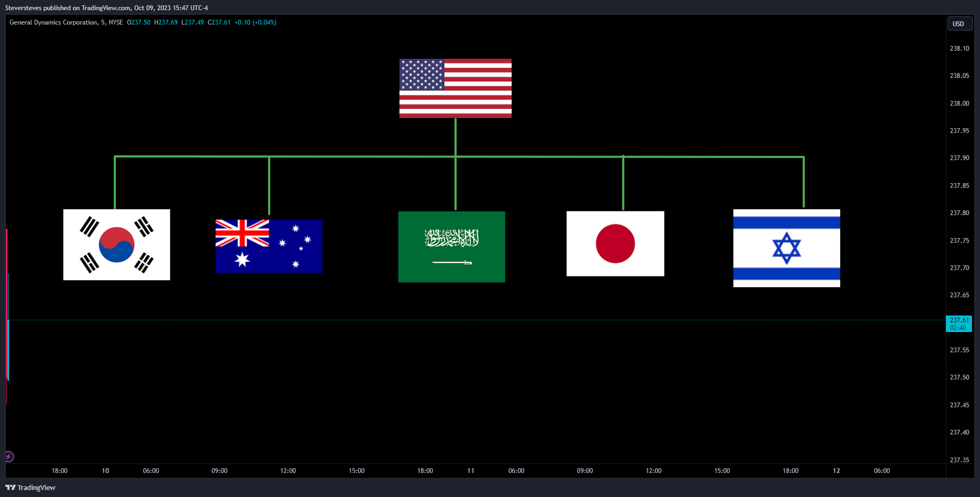Click the 237.50 price axis label
The image size is (980, 497).
[959, 377]
